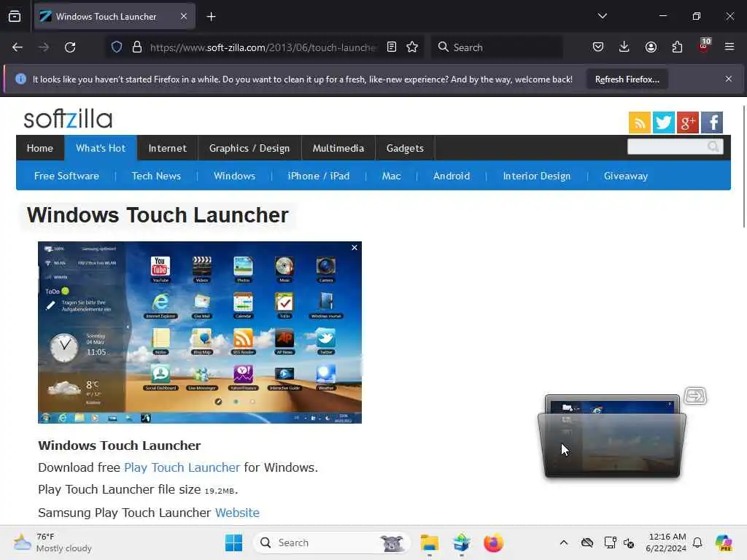
Task: Open the extensions puzzle icon
Action: (677, 47)
